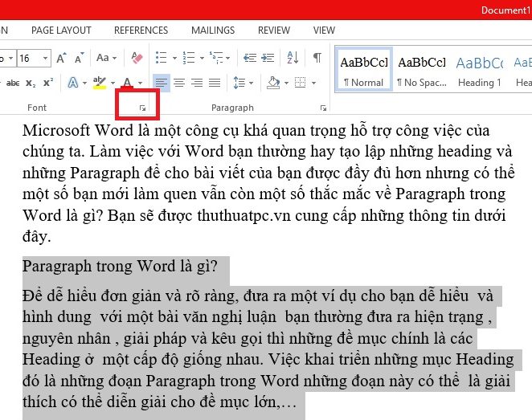Open the Paragraph dialog box launcher
Screen dimensions: 532x420
click(323, 108)
